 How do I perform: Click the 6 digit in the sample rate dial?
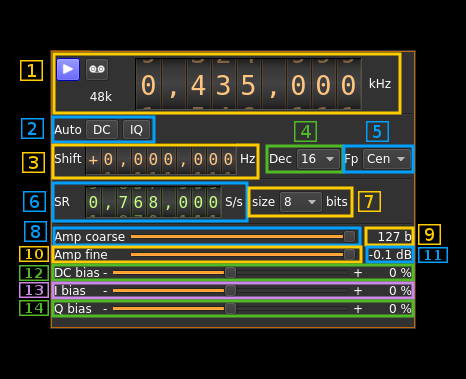tap(138, 202)
